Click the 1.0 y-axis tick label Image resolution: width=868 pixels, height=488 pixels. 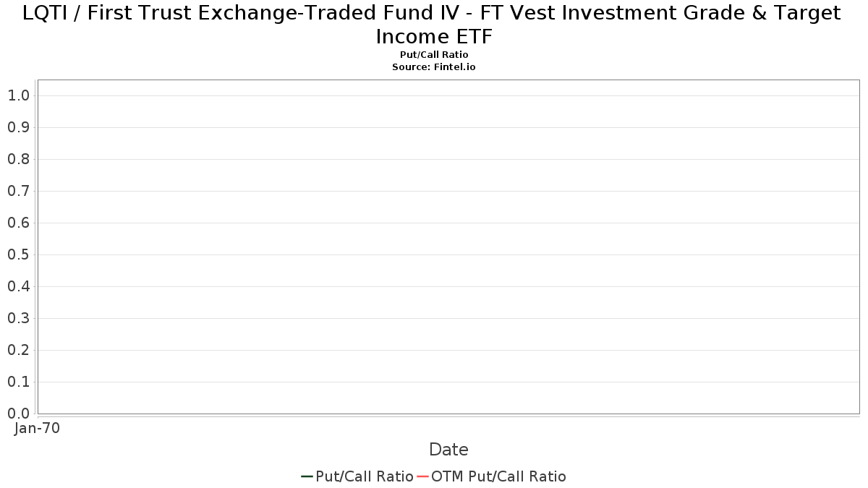tap(19, 95)
